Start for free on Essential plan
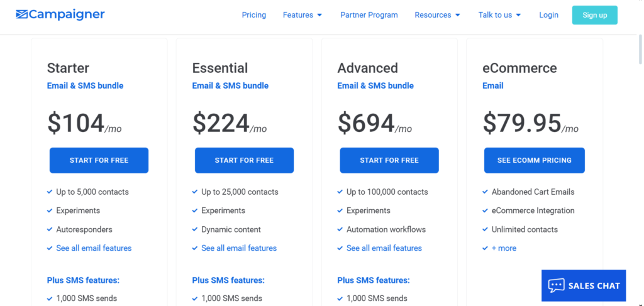Viewport: 644px width, 306px height. pos(244,160)
